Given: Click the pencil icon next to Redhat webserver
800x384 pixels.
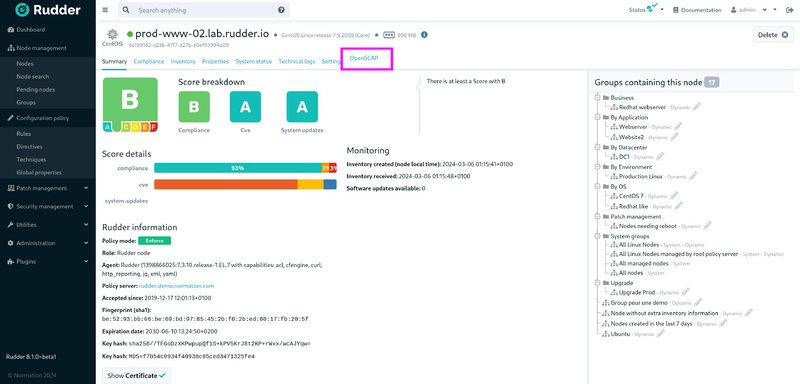Looking at the screenshot, I should (697, 107).
